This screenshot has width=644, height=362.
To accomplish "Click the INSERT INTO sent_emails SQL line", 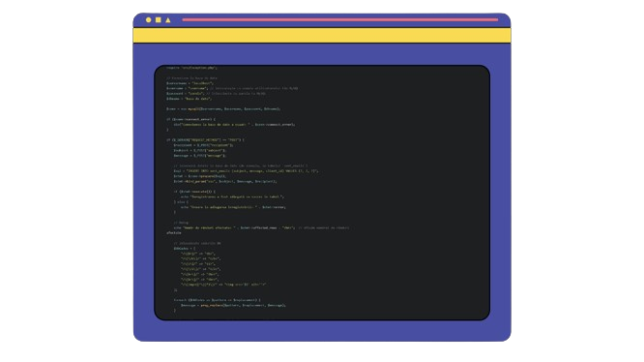I will point(246,171).
